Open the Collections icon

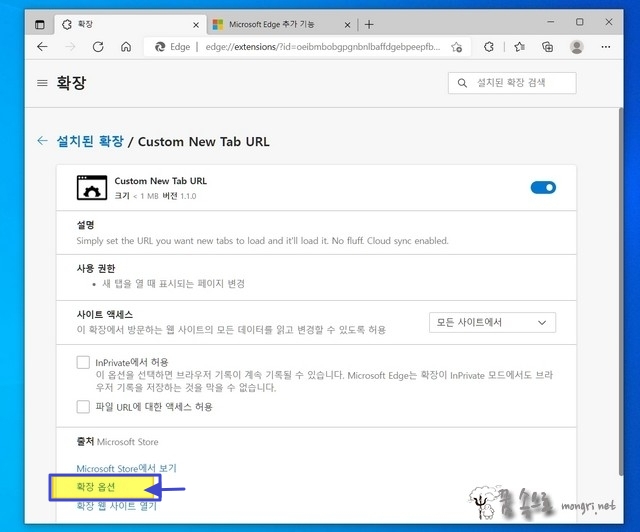click(x=547, y=47)
